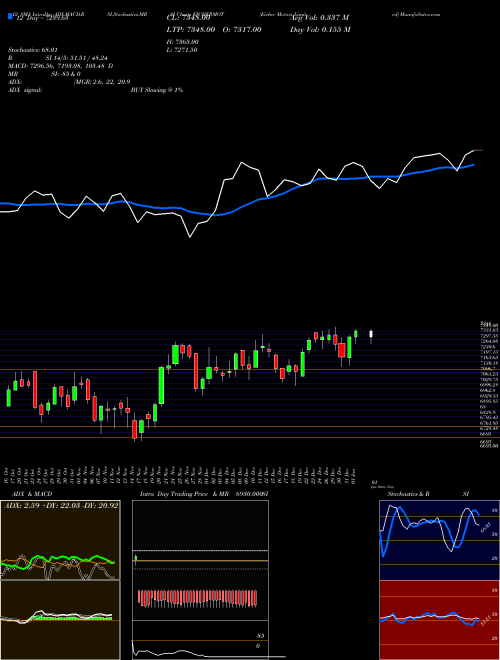Select the Day Vol: 0.155 M text
Image resolution: width=500 pixels, height=660 pixels.
[320, 29]
